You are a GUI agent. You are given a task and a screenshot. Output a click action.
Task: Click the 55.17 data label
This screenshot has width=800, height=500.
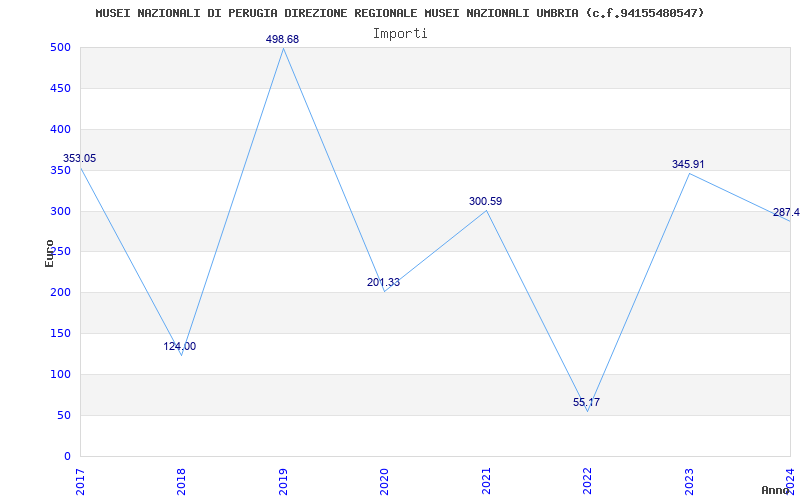click(x=586, y=403)
